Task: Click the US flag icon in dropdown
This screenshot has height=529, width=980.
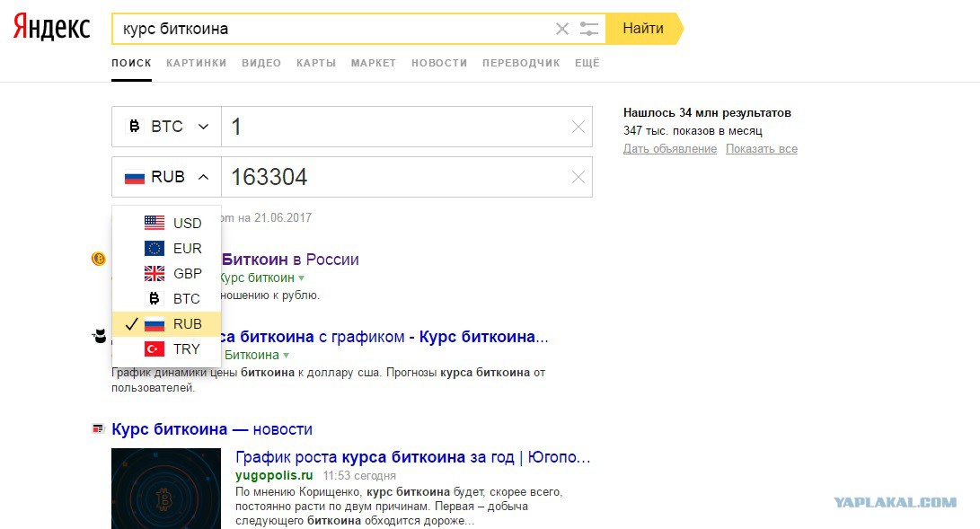Action: (x=155, y=223)
